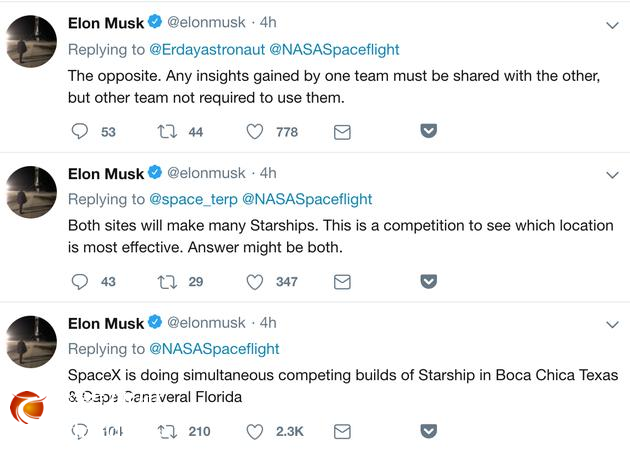630x449 pixels.
Task: Like the tweet with 778 likes
Action: (x=255, y=131)
